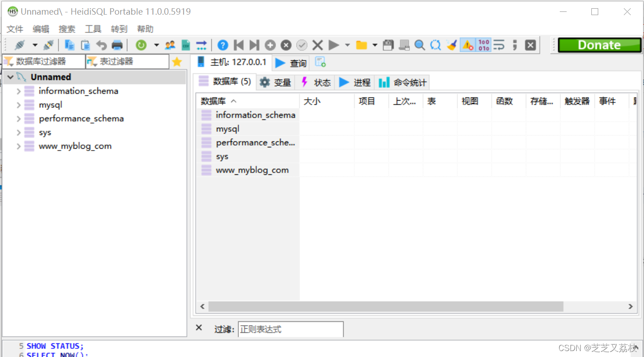Click the square X icon in toolbar
The image size is (644, 357).
(530, 45)
